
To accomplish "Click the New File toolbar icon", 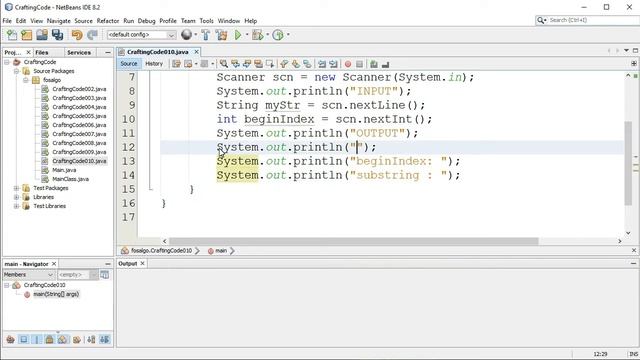I will point(12,35).
